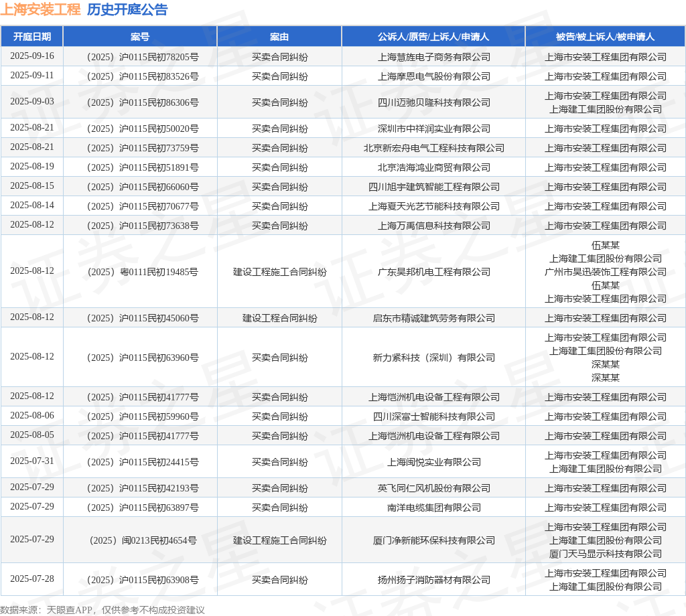Image resolution: width=686 pixels, height=616 pixels.
Task: Click plaintiff 北京新宏舟电气工程科技有限公司
Action: [x=433, y=148]
